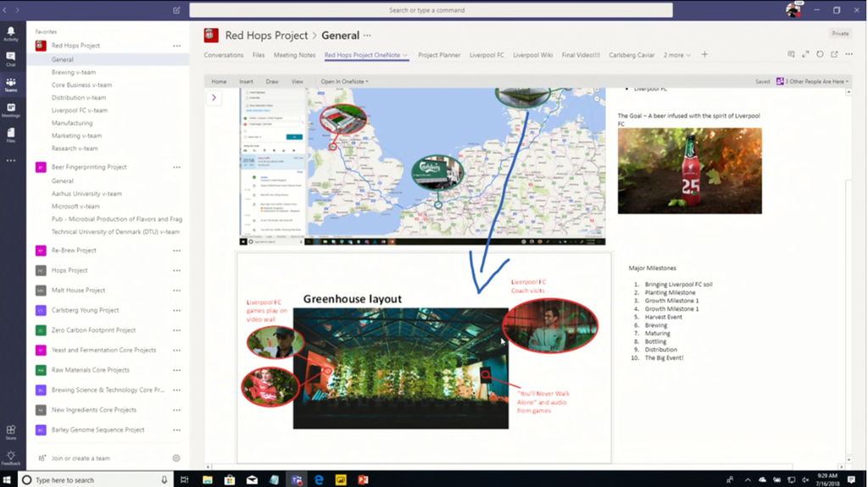The width and height of the screenshot is (868, 487).
Task: Expand the '2 more' tabs dropdown
Action: coord(676,55)
